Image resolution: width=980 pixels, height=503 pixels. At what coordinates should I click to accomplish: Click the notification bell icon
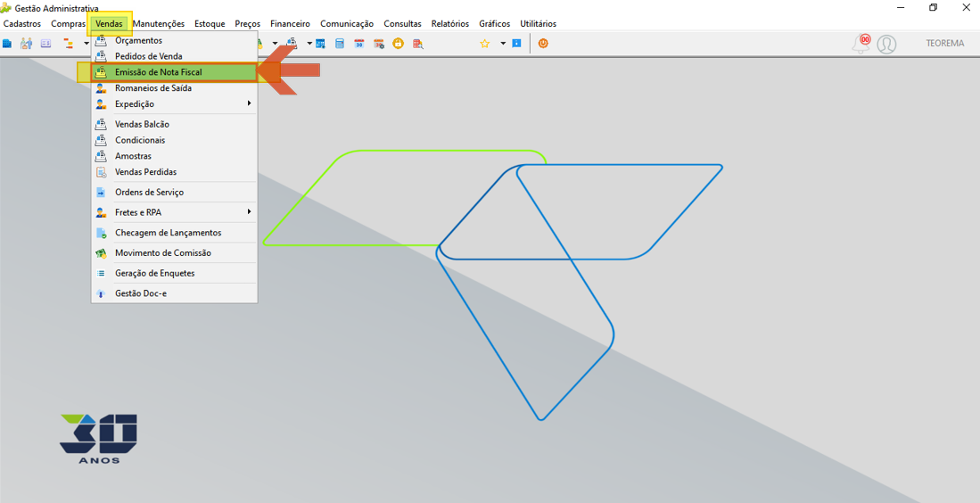863,44
